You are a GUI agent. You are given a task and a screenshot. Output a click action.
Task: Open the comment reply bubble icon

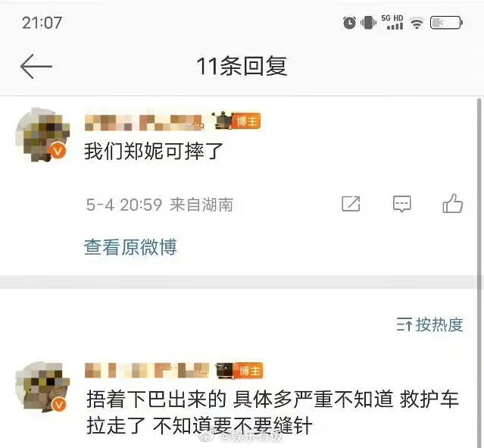[x=401, y=204]
